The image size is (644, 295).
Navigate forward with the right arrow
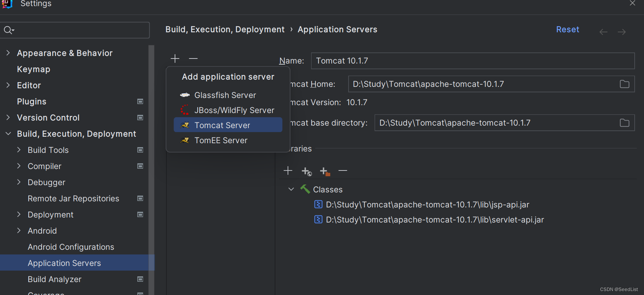point(622,32)
